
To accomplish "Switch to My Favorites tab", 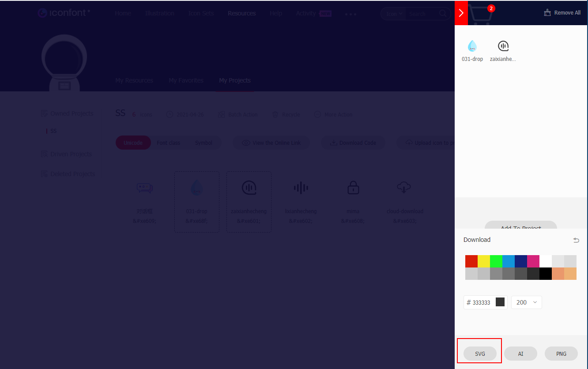I will click(186, 80).
